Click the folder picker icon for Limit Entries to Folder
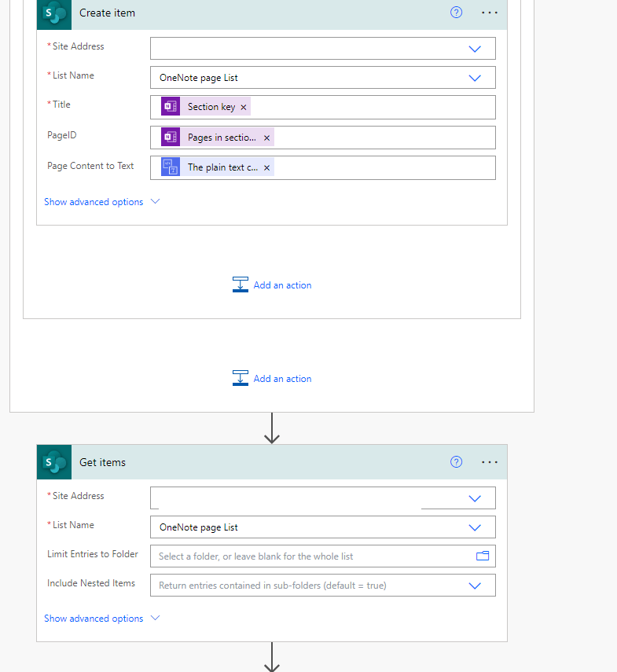Viewport: 617px width, 672px height. click(x=482, y=556)
